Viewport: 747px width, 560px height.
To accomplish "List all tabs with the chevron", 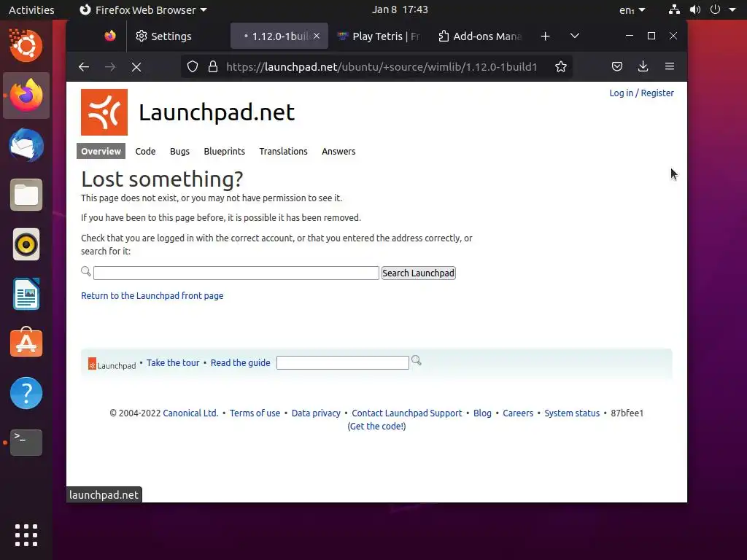I will click(575, 36).
